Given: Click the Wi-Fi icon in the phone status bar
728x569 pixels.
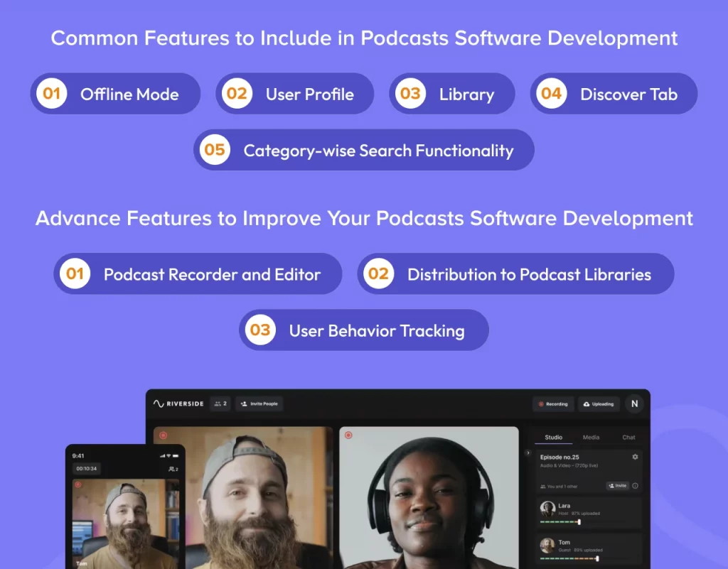Looking at the screenshot, I should tap(168, 456).
